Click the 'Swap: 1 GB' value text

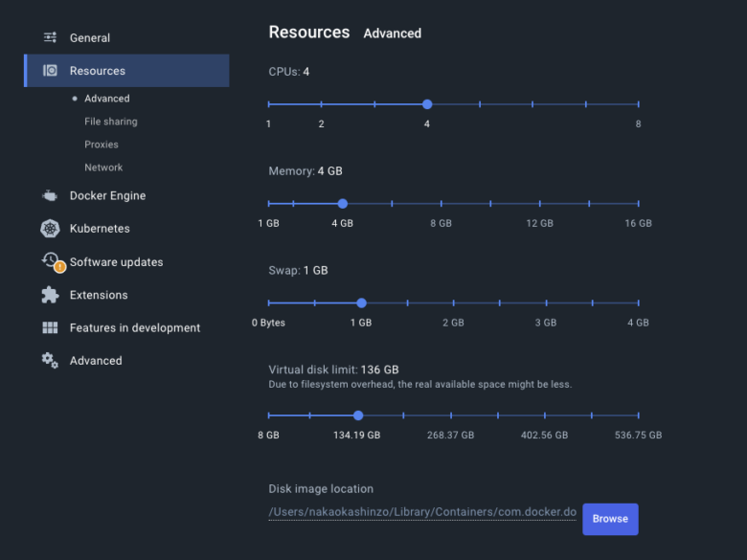(x=298, y=271)
